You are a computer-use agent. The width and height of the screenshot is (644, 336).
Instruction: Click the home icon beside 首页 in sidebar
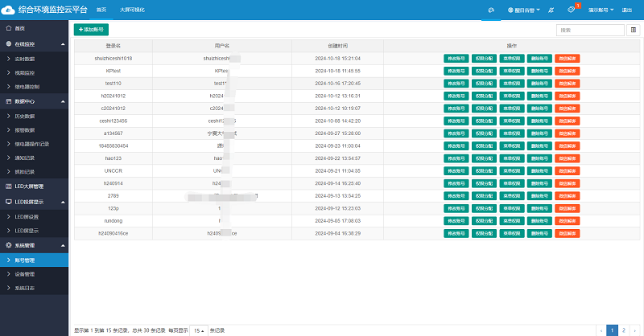click(8, 28)
